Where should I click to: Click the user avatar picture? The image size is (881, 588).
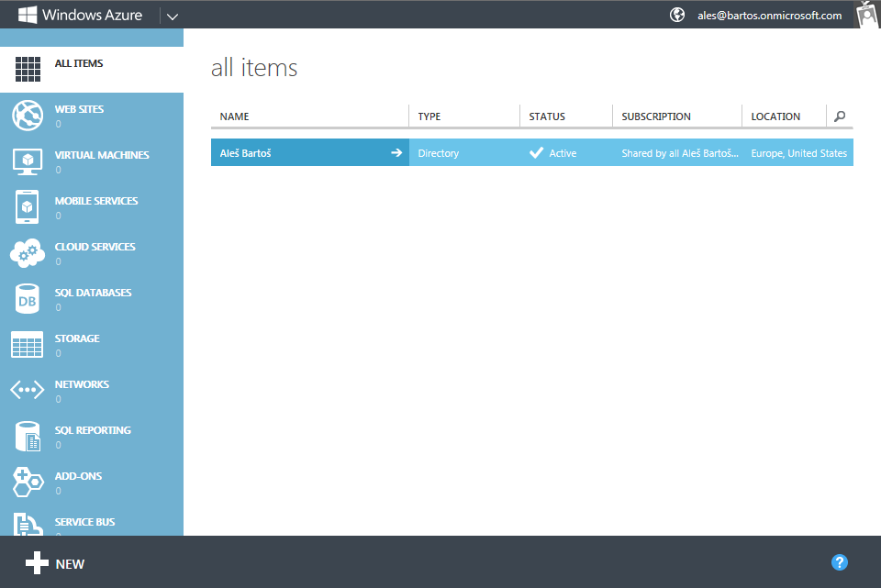tap(867, 15)
